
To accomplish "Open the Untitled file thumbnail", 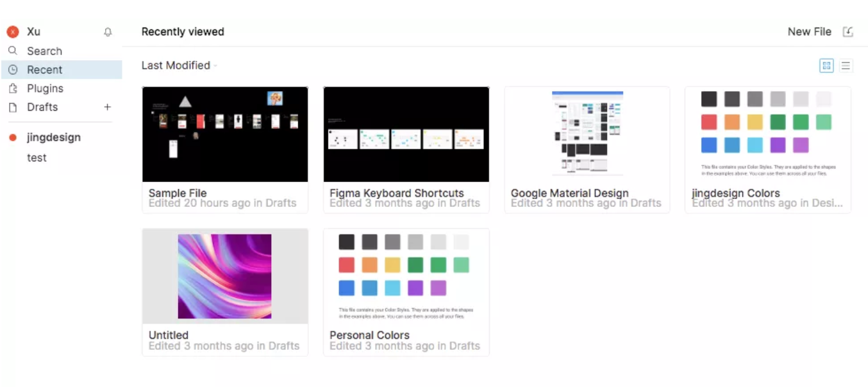I will tap(225, 276).
